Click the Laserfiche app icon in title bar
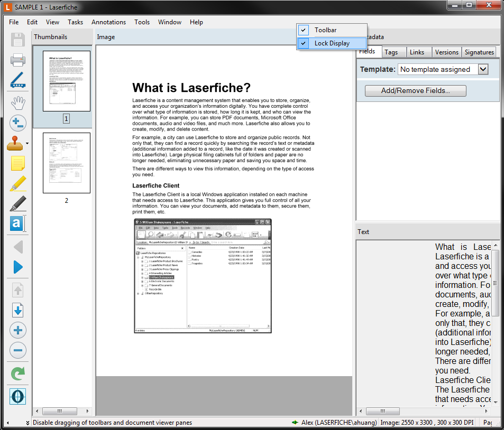Screen dimensions: 504x430 (x=8, y=7)
